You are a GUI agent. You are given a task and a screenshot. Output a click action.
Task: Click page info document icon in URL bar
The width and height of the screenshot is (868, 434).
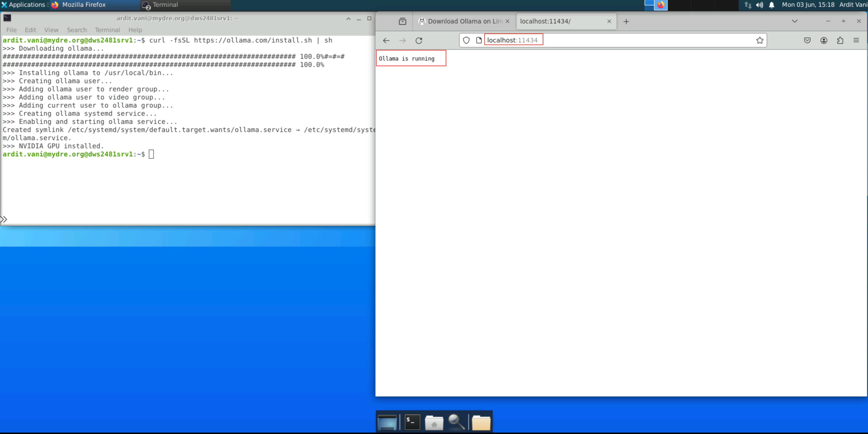479,40
